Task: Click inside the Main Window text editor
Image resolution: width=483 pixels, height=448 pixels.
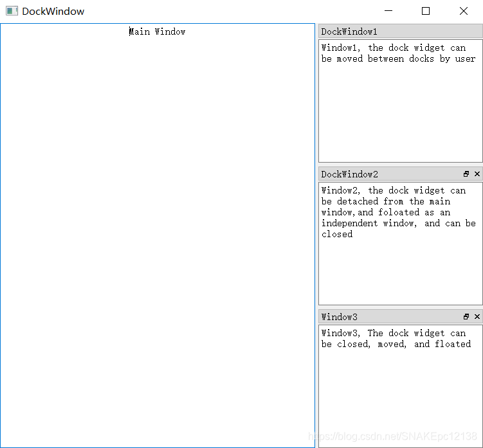Action: (x=158, y=235)
